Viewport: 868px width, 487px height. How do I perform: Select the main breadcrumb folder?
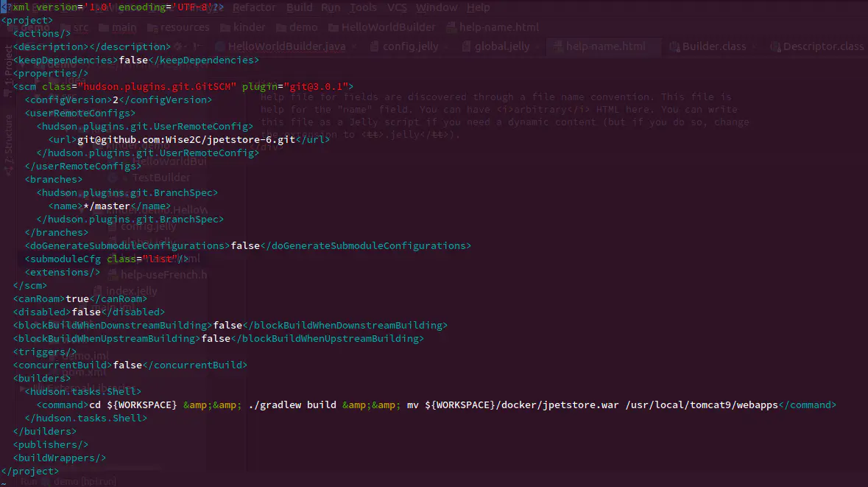pyautogui.click(x=124, y=27)
